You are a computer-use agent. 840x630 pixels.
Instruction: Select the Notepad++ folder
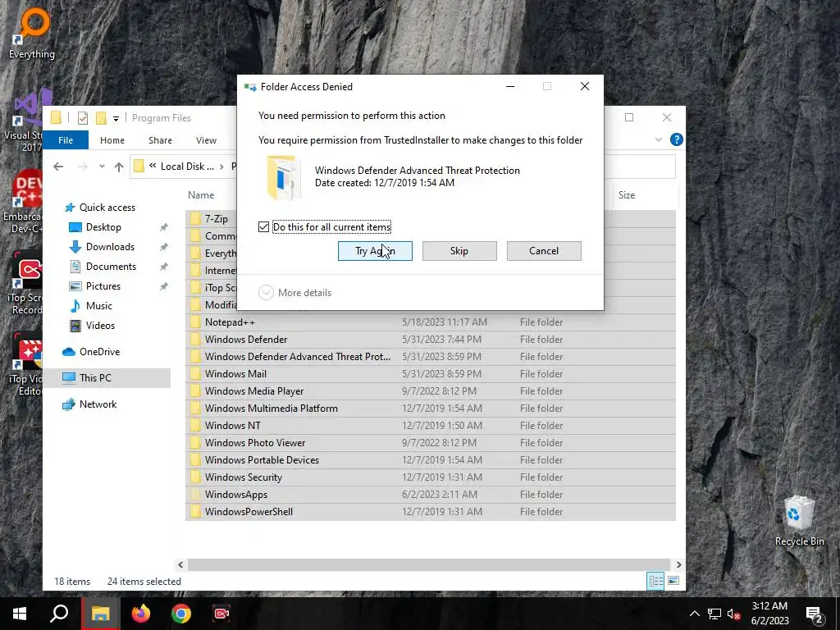[x=431, y=322]
